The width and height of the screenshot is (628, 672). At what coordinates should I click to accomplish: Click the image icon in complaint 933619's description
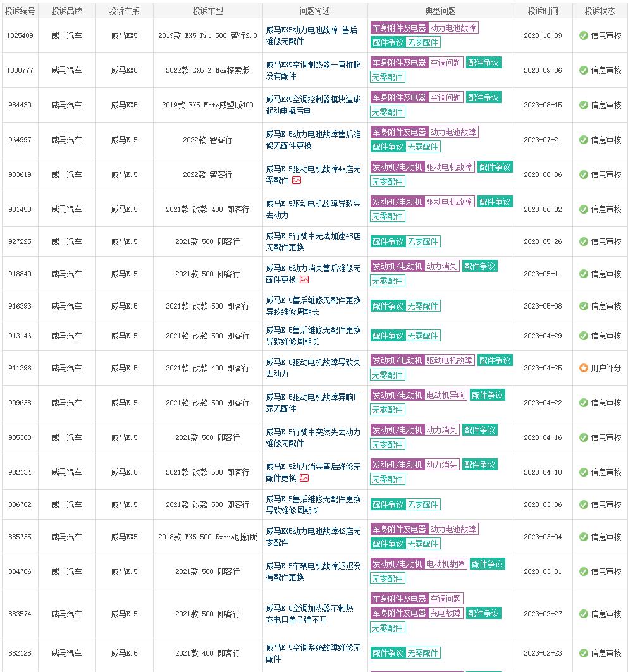(x=297, y=180)
